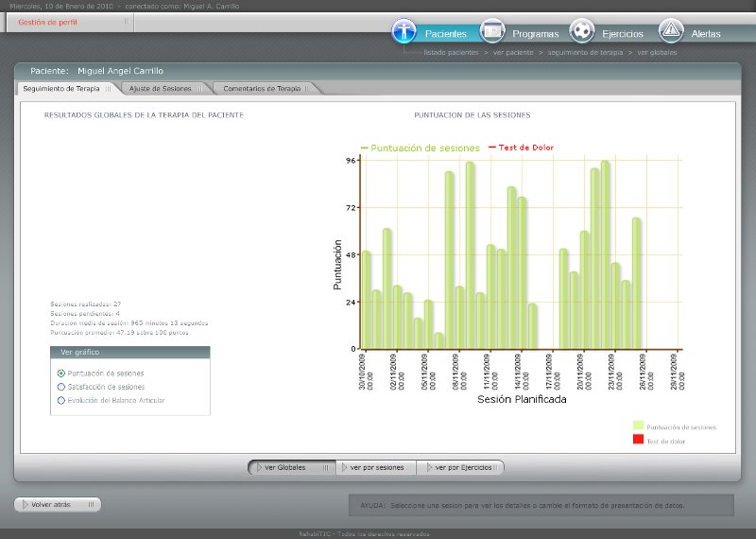The height and width of the screenshot is (539, 756).
Task: Click the grip icon on Ver Globales button
Action: coord(325,467)
